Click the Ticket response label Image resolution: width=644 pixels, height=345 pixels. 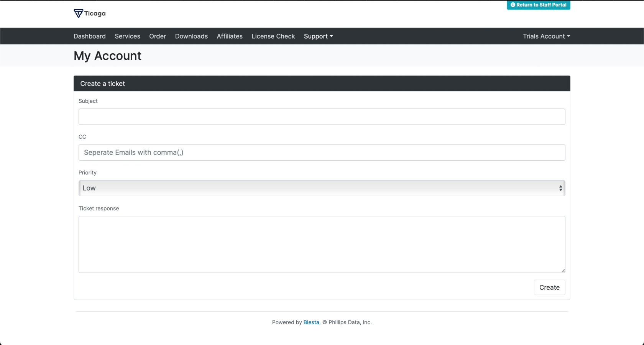click(99, 209)
